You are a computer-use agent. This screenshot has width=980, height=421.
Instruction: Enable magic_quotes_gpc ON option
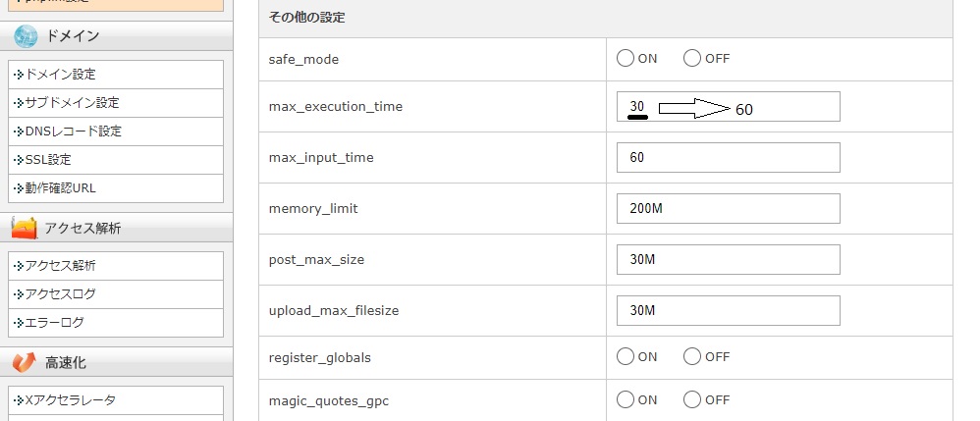[x=626, y=399]
